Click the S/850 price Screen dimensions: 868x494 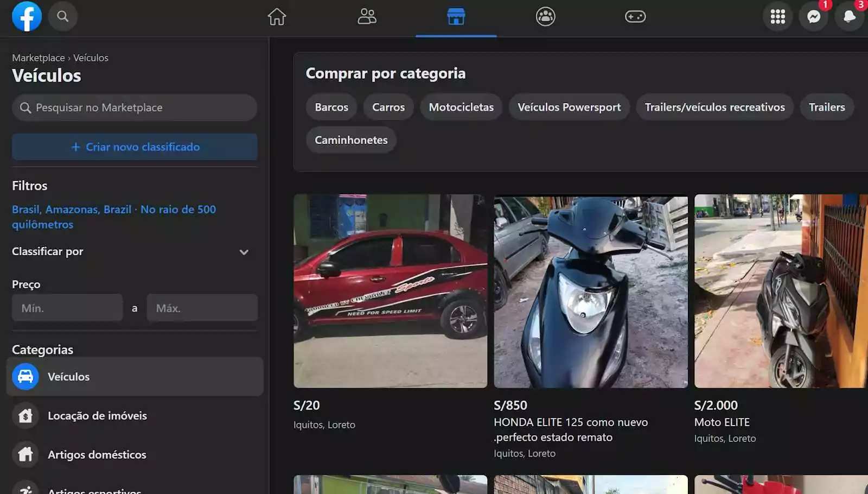(x=510, y=405)
